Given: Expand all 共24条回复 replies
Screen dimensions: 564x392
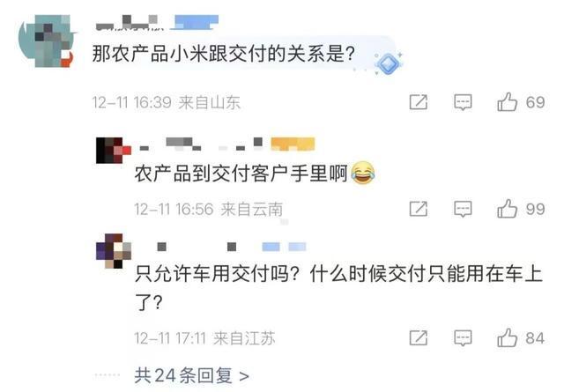Looking at the screenshot, I should (x=192, y=375).
